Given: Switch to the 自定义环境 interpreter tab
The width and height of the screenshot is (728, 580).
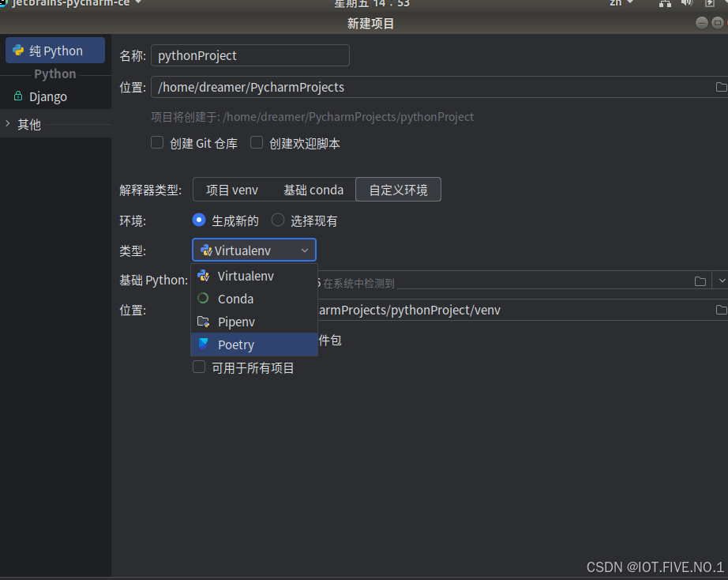Looking at the screenshot, I should coord(399,190).
